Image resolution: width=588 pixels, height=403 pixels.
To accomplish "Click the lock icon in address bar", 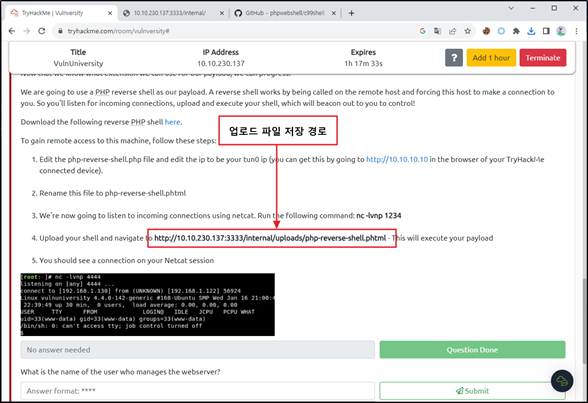I will 60,31.
